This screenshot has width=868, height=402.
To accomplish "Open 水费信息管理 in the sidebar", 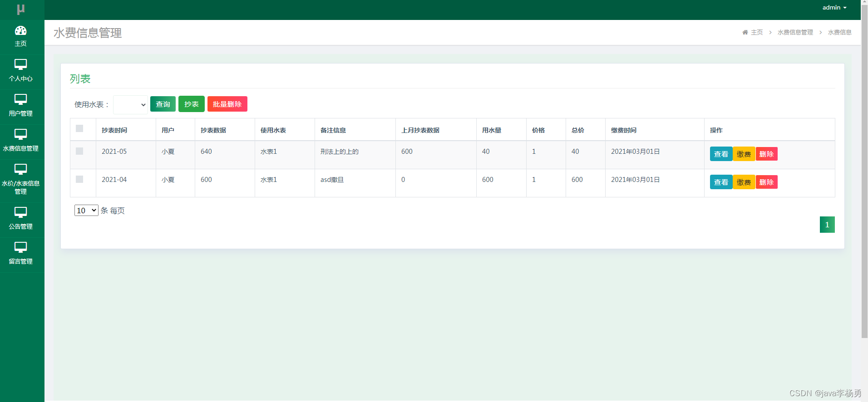I will coord(21,142).
